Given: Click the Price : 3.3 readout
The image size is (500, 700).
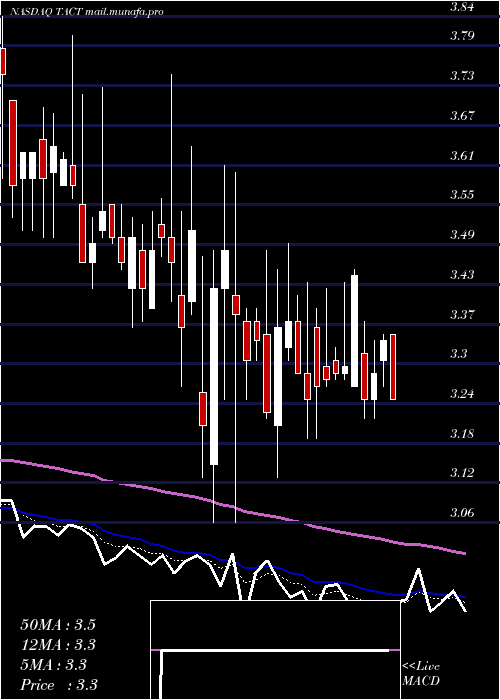Looking at the screenshot, I should (59, 685).
